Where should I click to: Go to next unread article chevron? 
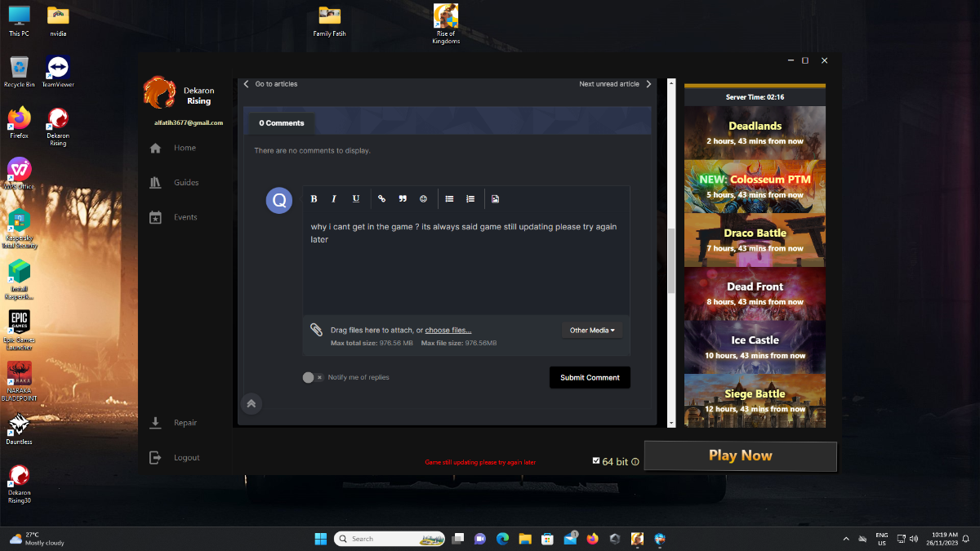(x=648, y=84)
